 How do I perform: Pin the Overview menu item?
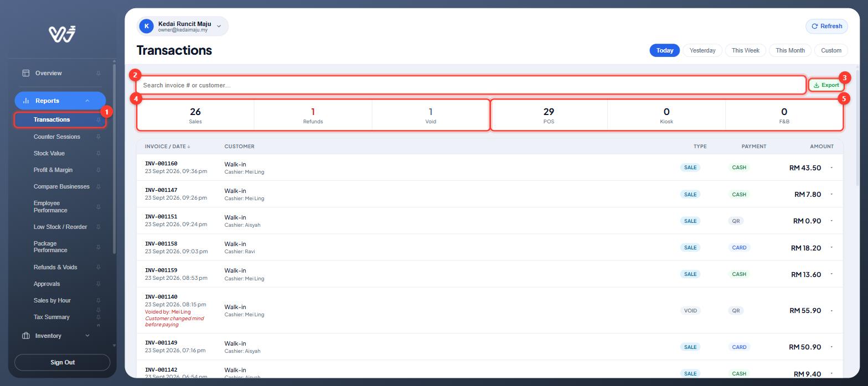(99, 73)
